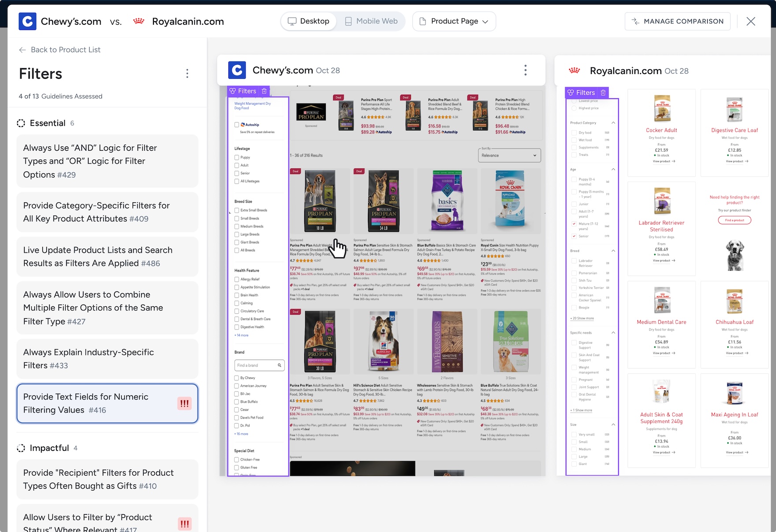Screen dimensions: 776x532
Task: Open guideline Always Explain Industry-Specific Filters #433
Action: 107,359
